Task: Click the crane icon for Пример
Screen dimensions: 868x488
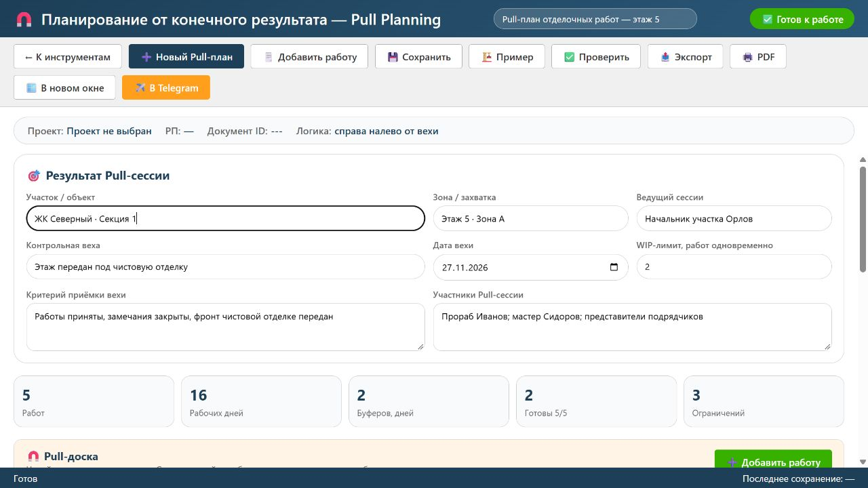Action: [x=487, y=57]
